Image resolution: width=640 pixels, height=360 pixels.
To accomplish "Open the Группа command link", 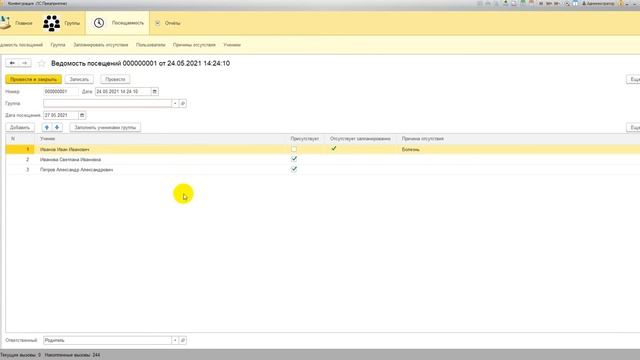I will [58, 45].
